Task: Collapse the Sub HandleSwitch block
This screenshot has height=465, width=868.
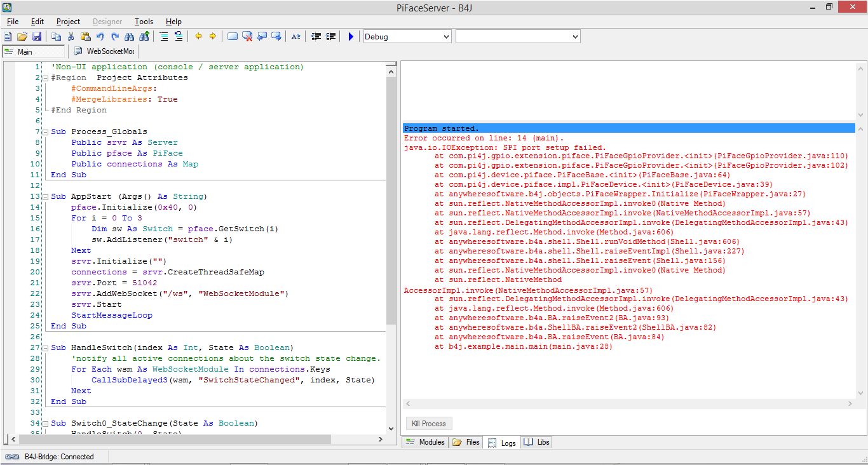Action: tap(45, 348)
